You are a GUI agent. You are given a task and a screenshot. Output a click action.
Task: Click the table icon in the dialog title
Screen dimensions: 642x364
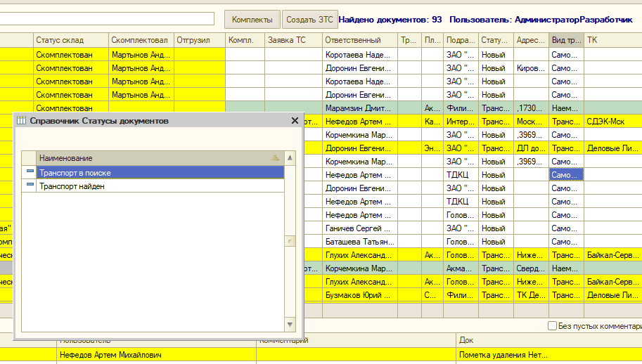(x=21, y=120)
